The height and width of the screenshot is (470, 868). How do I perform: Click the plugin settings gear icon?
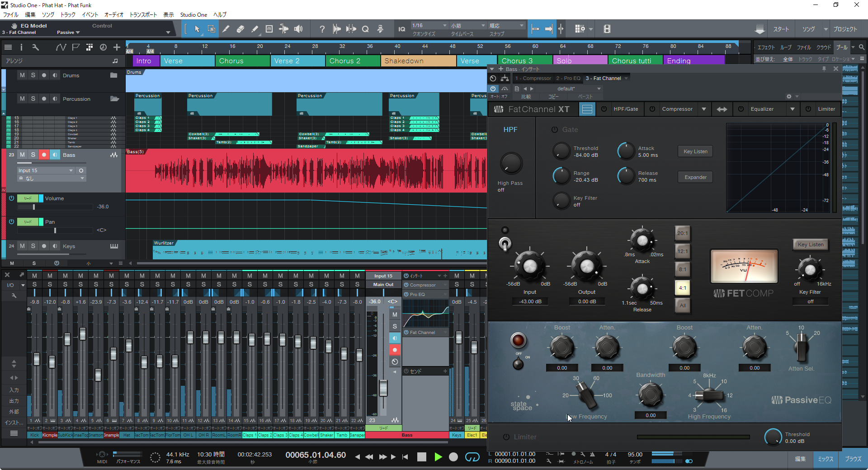click(789, 96)
